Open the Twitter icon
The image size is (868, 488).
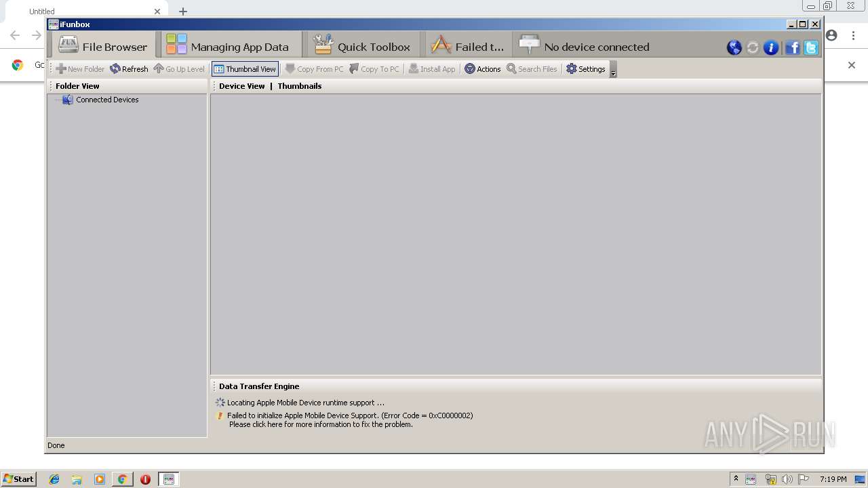point(810,47)
